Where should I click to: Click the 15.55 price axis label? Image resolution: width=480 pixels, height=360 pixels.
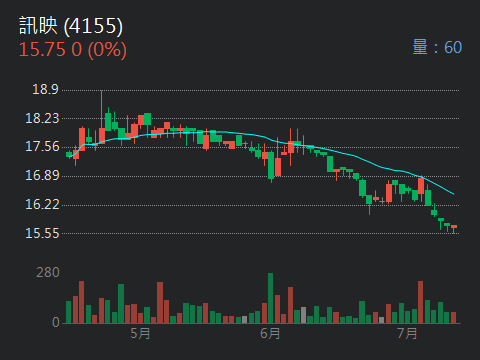point(42,233)
